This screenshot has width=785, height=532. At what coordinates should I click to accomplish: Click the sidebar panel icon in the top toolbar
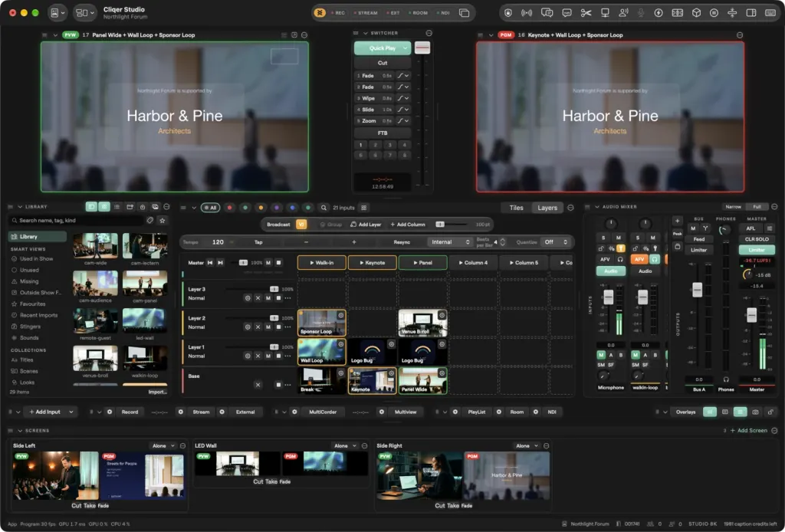[751, 13]
